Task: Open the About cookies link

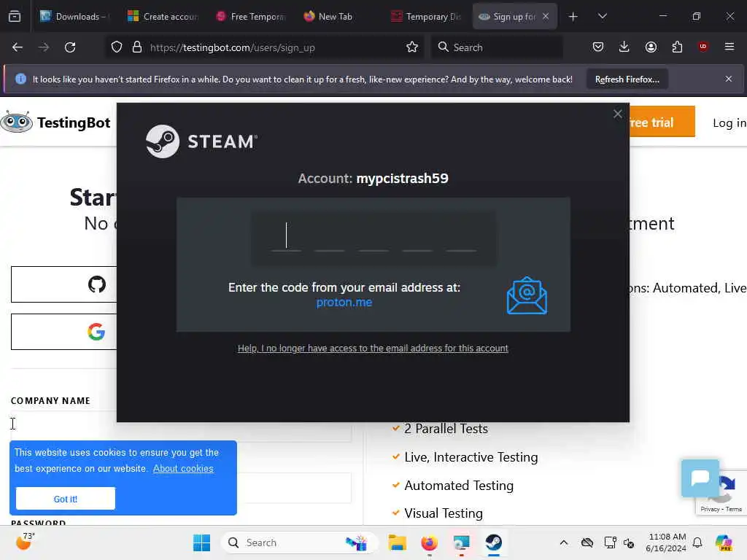Action: [183, 469]
